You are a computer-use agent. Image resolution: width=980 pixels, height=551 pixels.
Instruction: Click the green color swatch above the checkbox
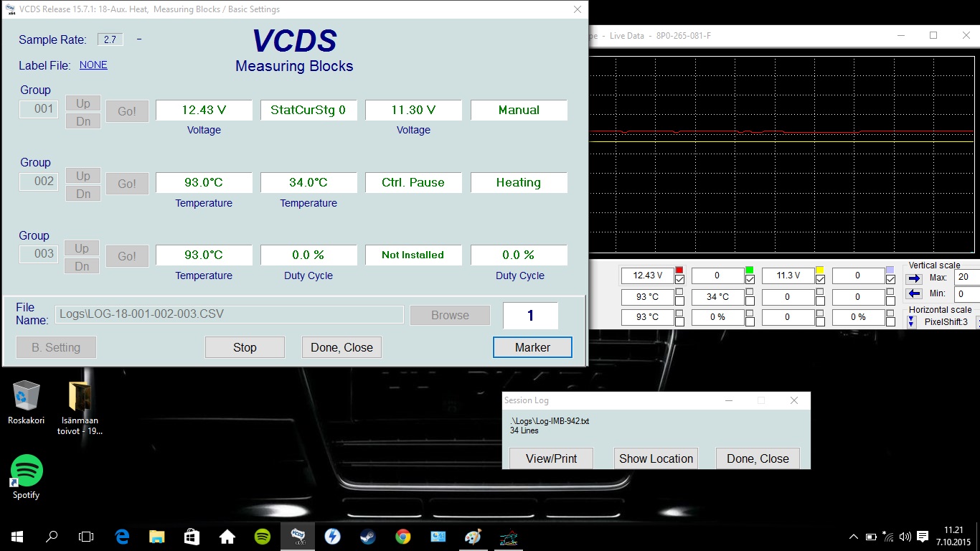750,270
